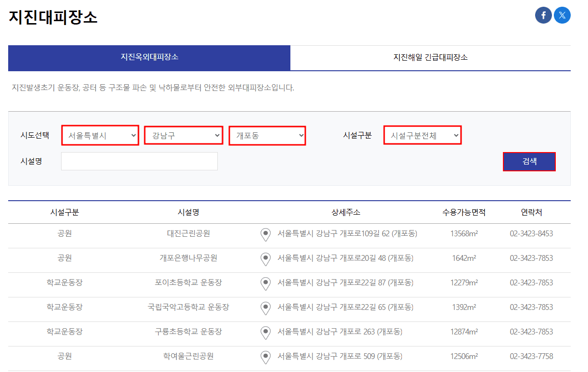
Task: Click area value 1392m²
Action: pos(464,307)
